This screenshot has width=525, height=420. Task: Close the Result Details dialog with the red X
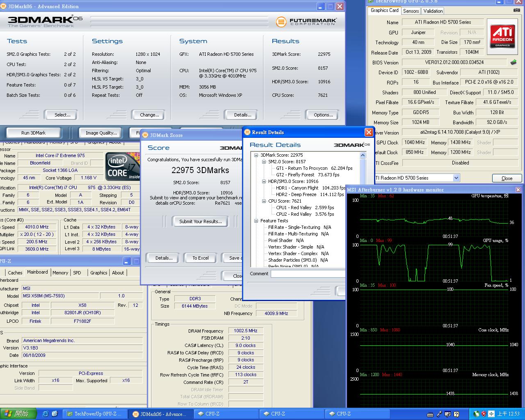pos(369,132)
